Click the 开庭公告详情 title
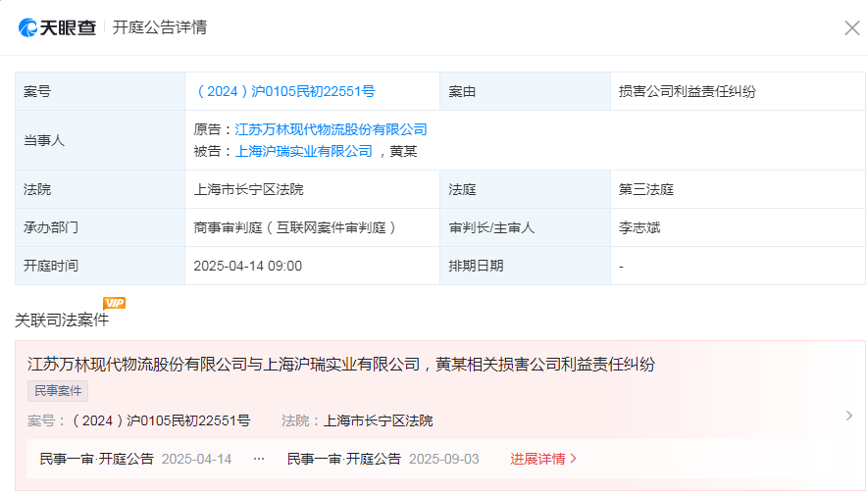This screenshot has height=493, width=868. [x=160, y=27]
